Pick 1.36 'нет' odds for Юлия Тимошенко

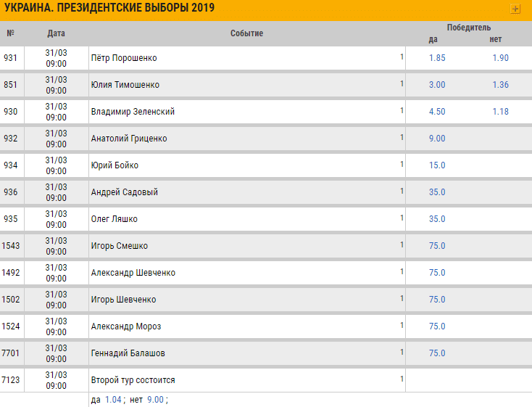tap(500, 85)
